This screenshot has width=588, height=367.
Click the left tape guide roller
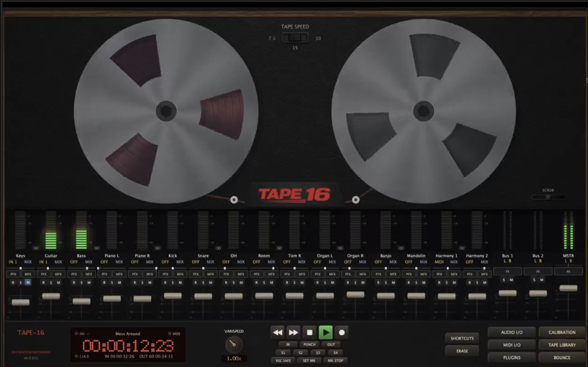(x=234, y=200)
